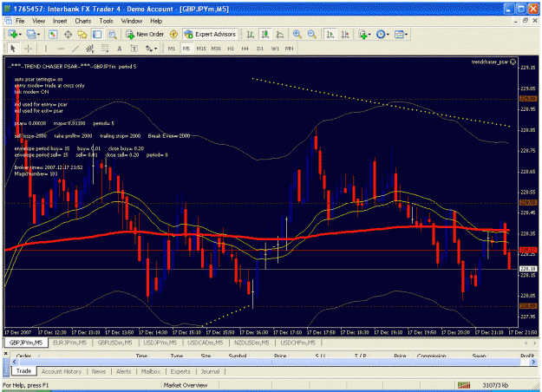Select the Equidistant Channel tool
Image resolution: width=542 pixels, height=392 pixels.
click(x=90, y=49)
